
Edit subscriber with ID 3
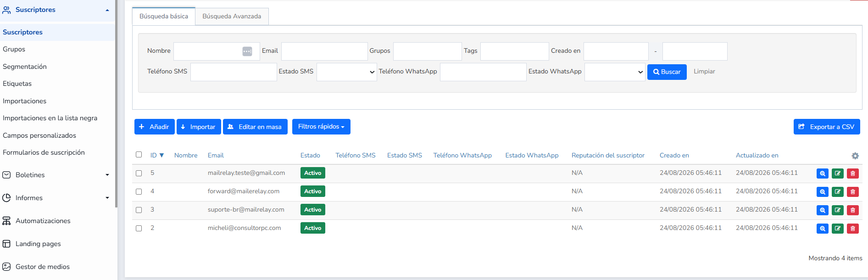click(838, 210)
